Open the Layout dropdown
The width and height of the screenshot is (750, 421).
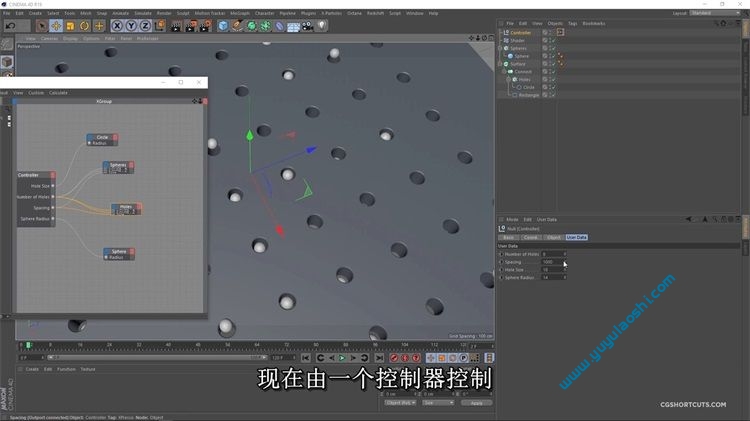[x=715, y=13]
